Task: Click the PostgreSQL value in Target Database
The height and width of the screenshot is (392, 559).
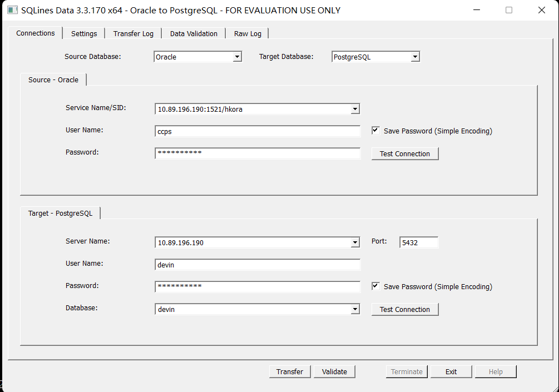Action: (x=352, y=57)
